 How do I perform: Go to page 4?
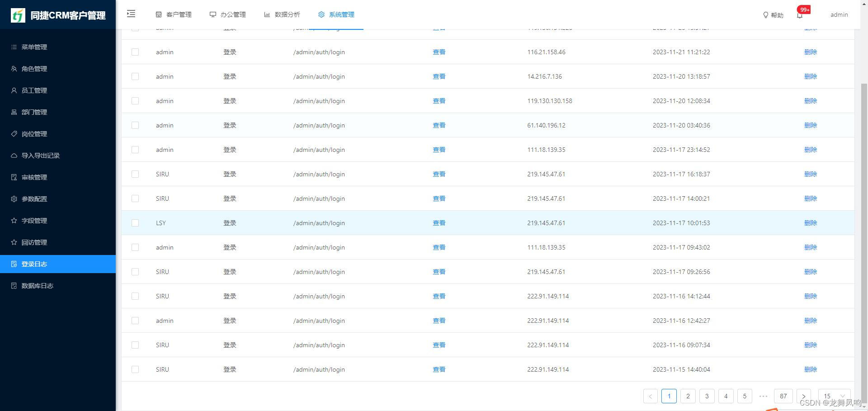726,396
